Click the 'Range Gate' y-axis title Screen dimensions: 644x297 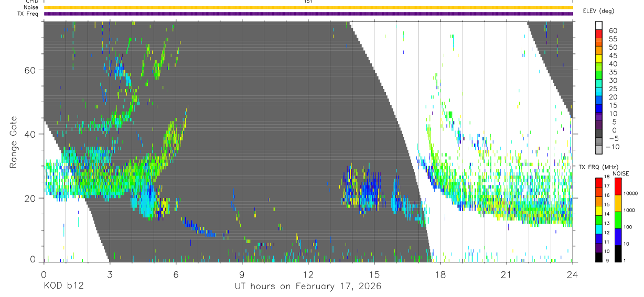pos(14,142)
